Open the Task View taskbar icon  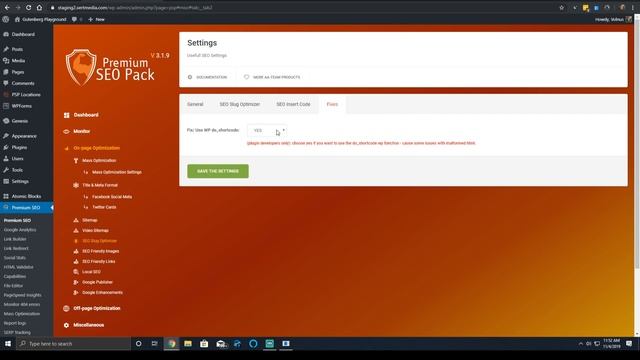coord(154,344)
